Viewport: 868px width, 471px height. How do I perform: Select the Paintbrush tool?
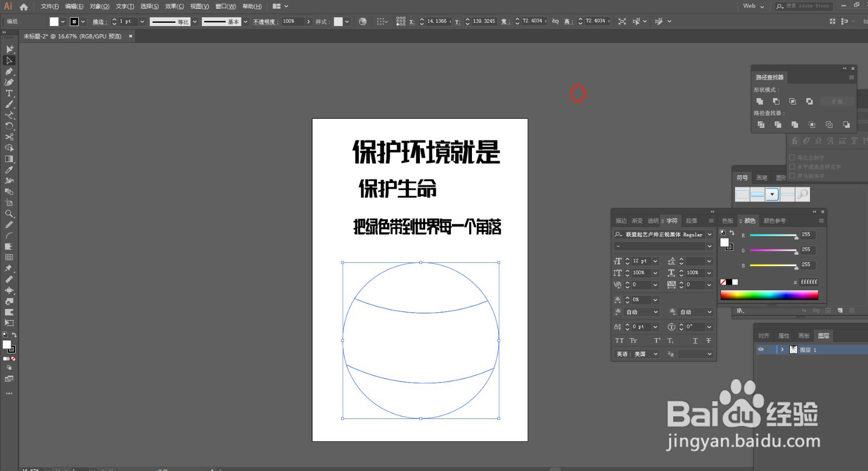(9, 104)
